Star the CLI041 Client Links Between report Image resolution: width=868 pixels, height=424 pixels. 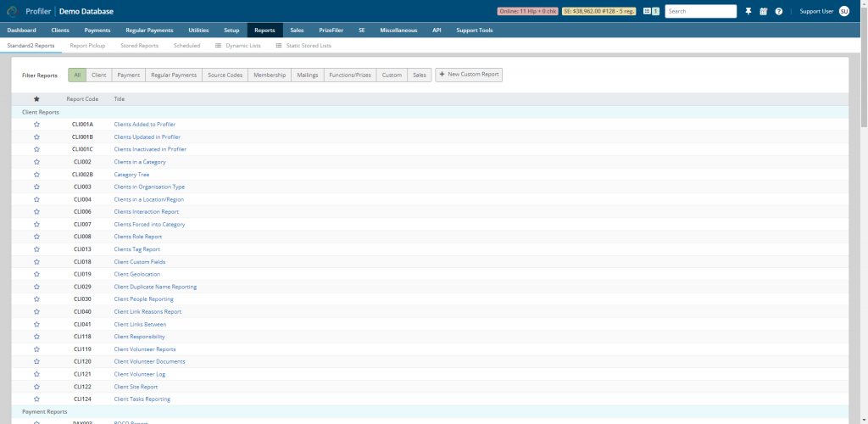click(36, 325)
